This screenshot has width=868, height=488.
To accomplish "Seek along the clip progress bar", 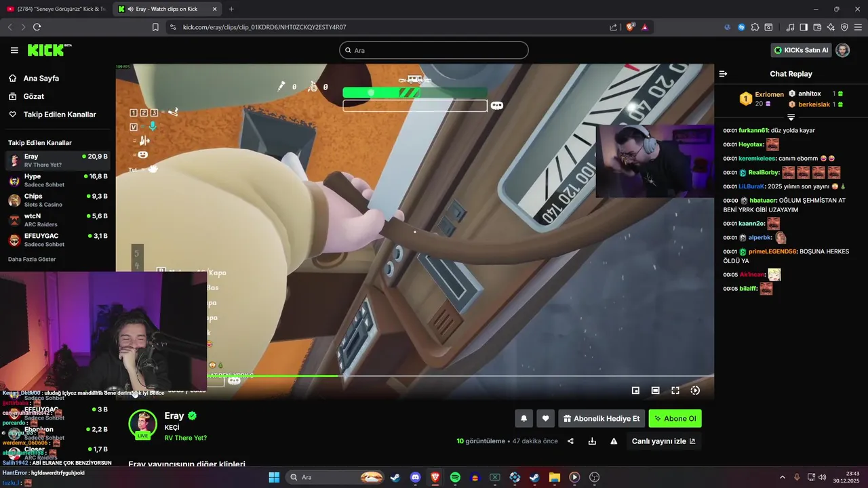I will (x=414, y=375).
